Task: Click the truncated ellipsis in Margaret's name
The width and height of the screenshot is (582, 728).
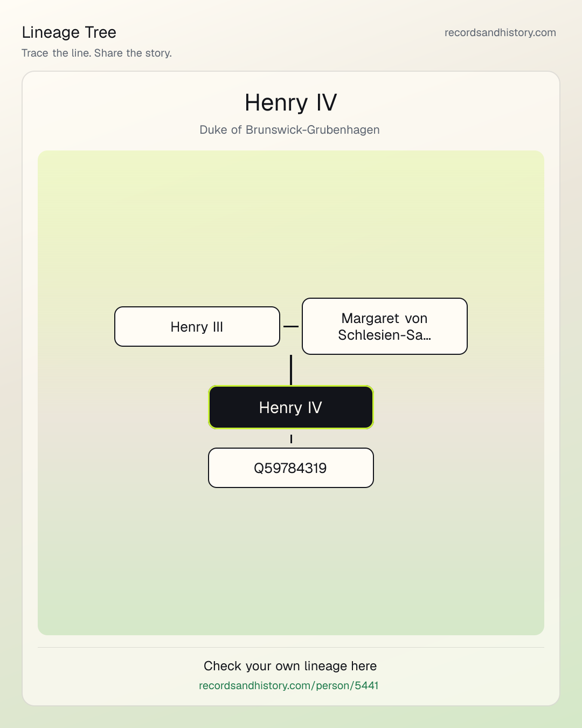Action: pos(427,335)
